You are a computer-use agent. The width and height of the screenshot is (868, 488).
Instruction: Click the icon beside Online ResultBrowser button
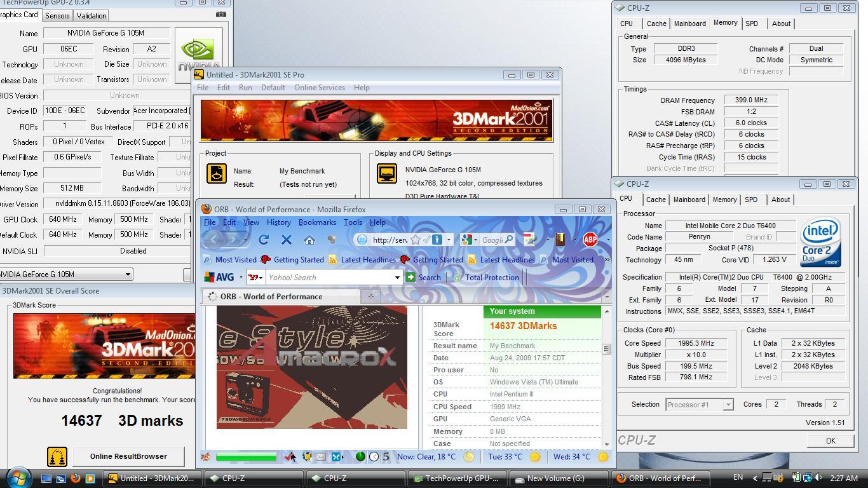pyautogui.click(x=57, y=456)
